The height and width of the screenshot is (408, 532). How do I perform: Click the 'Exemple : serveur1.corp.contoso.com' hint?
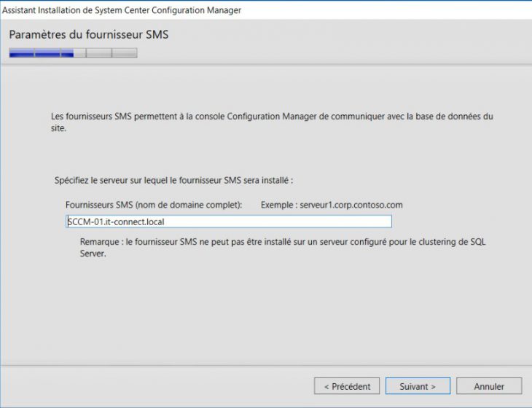(332, 205)
